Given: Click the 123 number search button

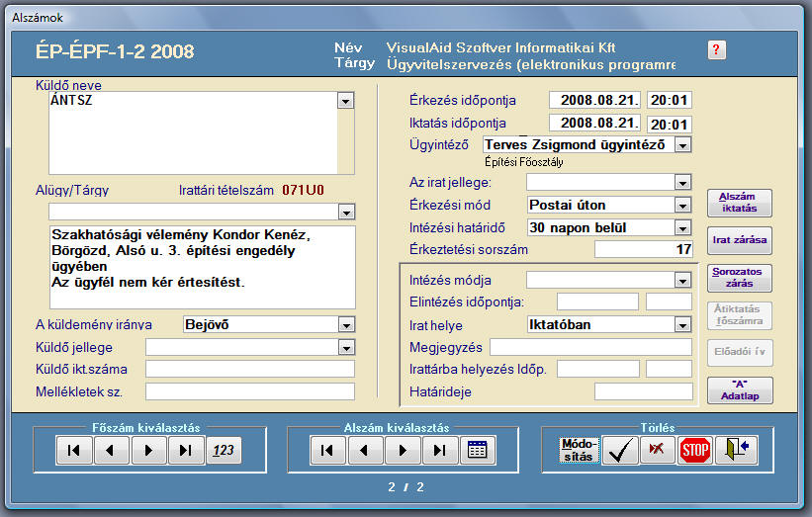Looking at the screenshot, I should [224, 450].
